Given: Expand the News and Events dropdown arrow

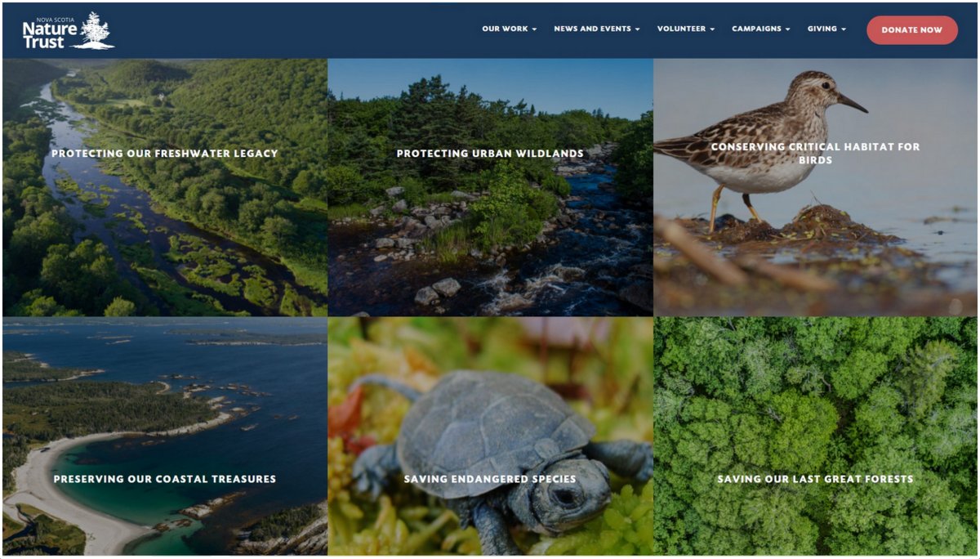Looking at the screenshot, I should 637,29.
